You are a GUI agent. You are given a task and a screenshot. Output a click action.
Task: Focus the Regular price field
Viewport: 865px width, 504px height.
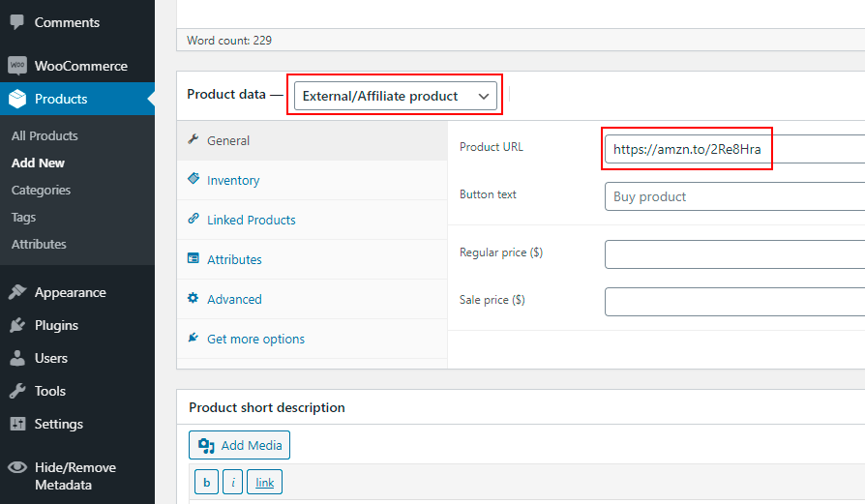click(734, 254)
